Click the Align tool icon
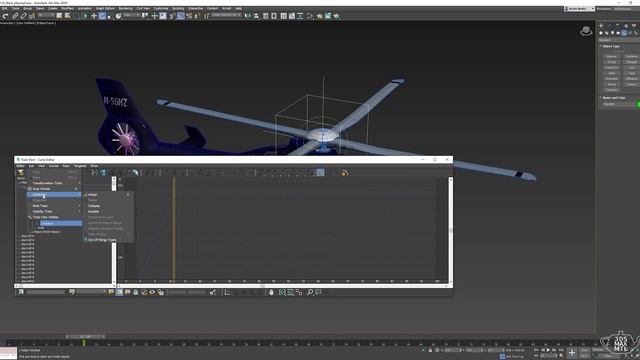This screenshot has width=640, height=360. click(x=256, y=16)
